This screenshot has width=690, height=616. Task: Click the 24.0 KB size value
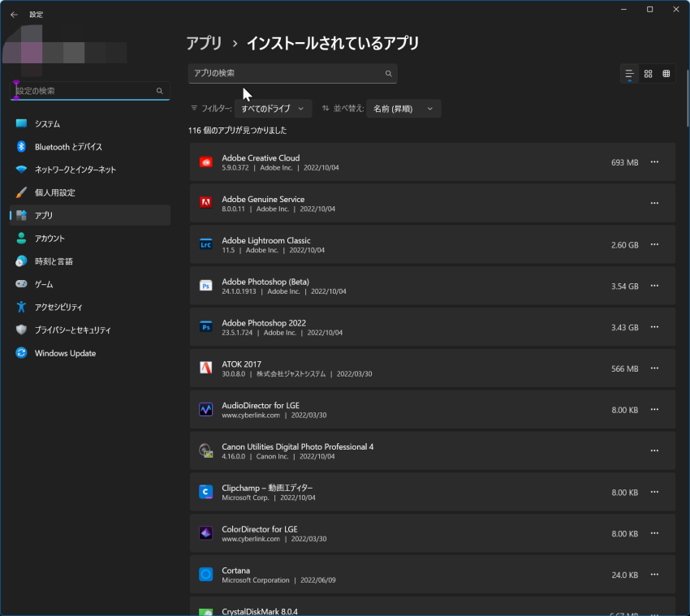click(x=624, y=575)
